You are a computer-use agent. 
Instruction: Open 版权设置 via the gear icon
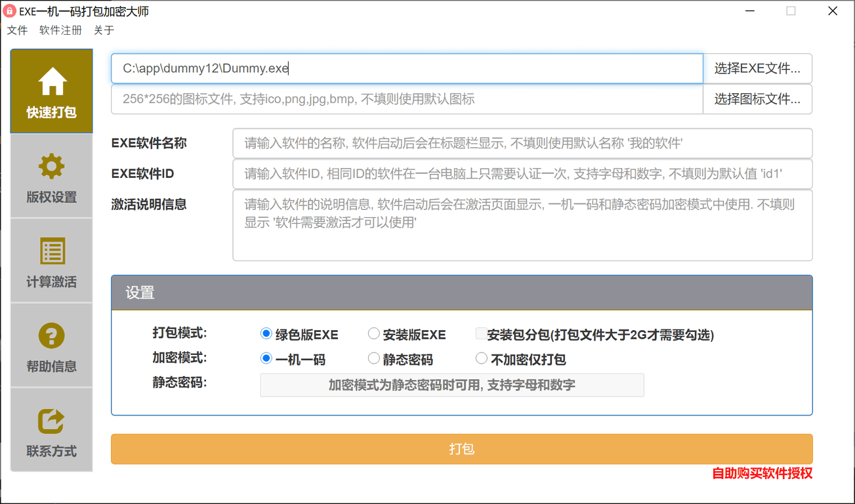point(52,167)
